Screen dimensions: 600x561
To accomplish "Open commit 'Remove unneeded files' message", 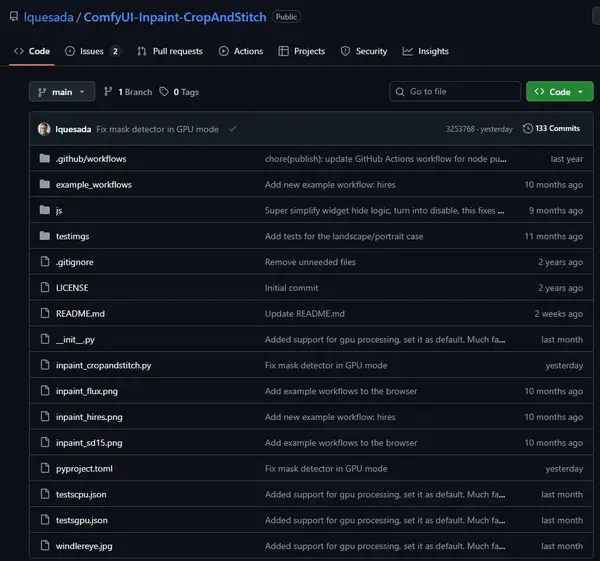I will pos(310,262).
